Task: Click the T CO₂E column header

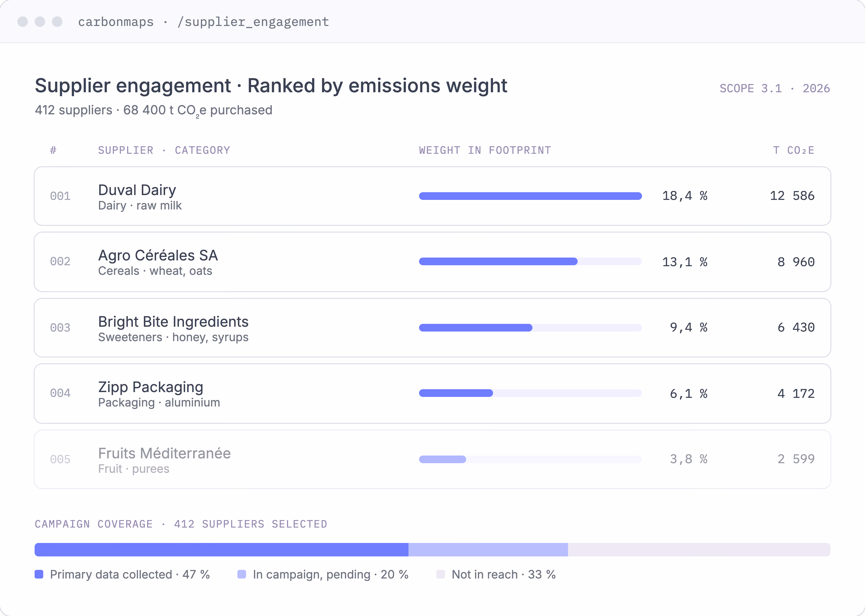Action: [x=794, y=150]
